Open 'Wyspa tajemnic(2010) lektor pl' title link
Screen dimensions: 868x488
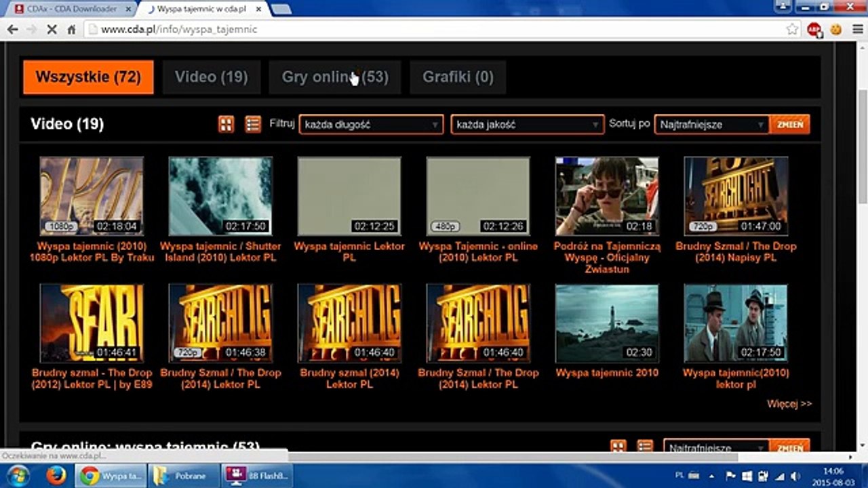736,378
